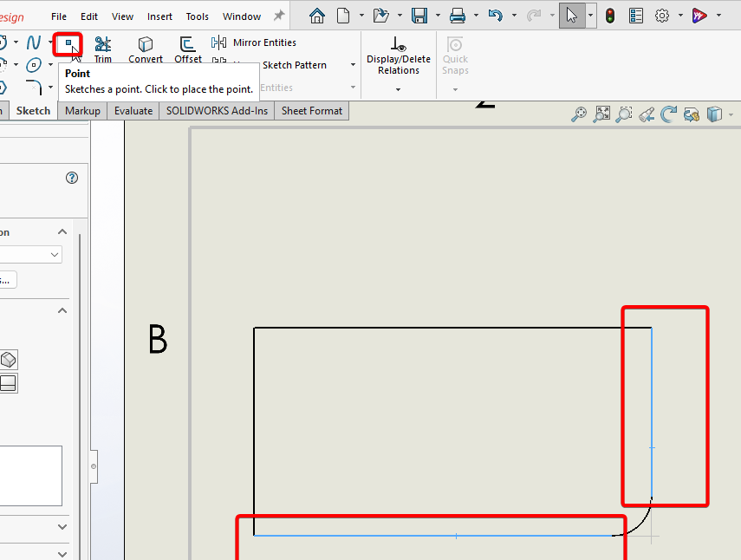Return to Previous View
Viewport: 741px width, 560px height.
(647, 114)
